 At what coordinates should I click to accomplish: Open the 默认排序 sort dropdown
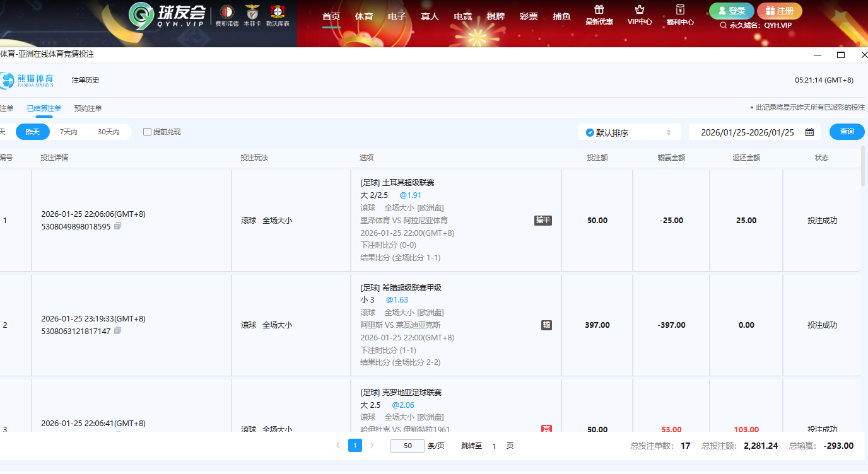tap(629, 132)
